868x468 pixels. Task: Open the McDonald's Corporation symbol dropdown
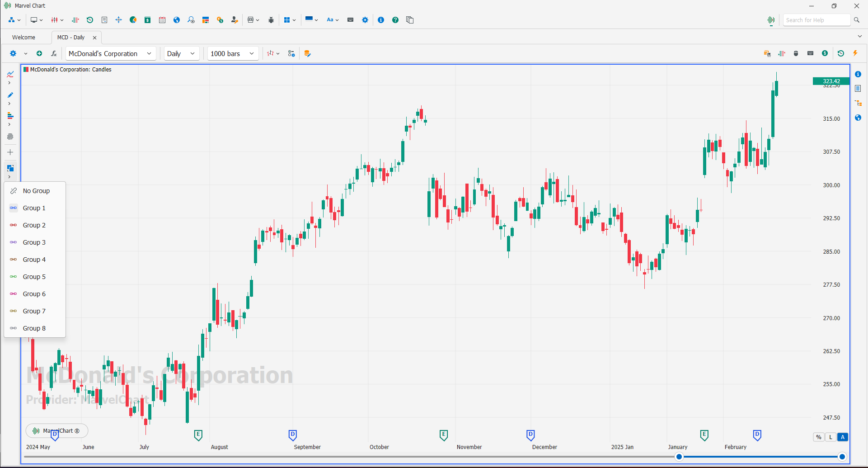(x=110, y=53)
